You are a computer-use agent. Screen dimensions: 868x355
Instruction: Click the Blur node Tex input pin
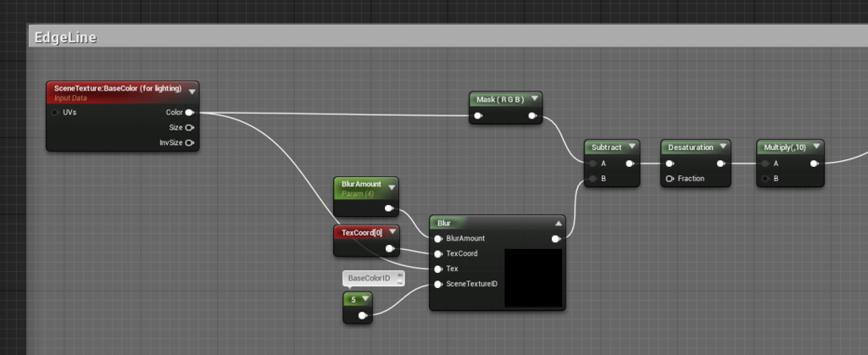[x=438, y=269]
